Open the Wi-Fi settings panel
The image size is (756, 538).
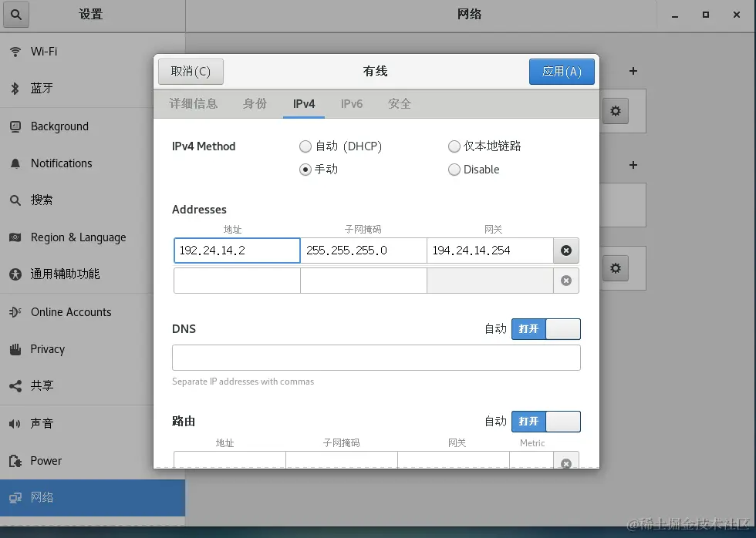pyautogui.click(x=93, y=52)
